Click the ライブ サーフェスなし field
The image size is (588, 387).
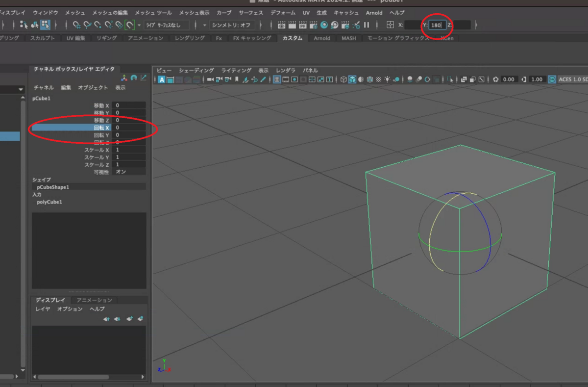166,25
